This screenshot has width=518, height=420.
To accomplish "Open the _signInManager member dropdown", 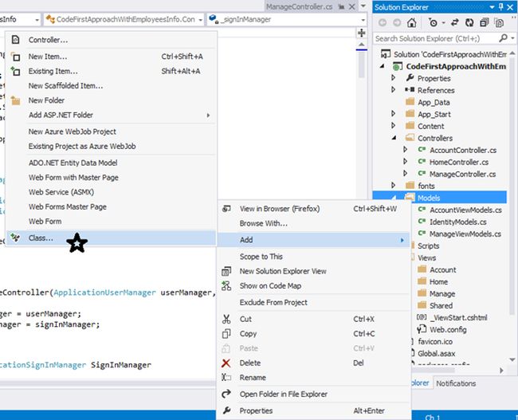I will click(363, 20).
